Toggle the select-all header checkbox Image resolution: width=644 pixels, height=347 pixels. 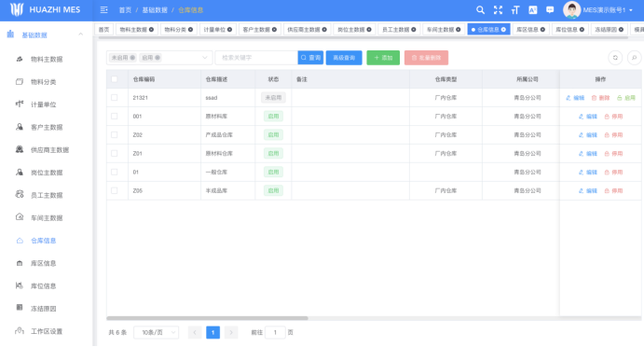[115, 79]
